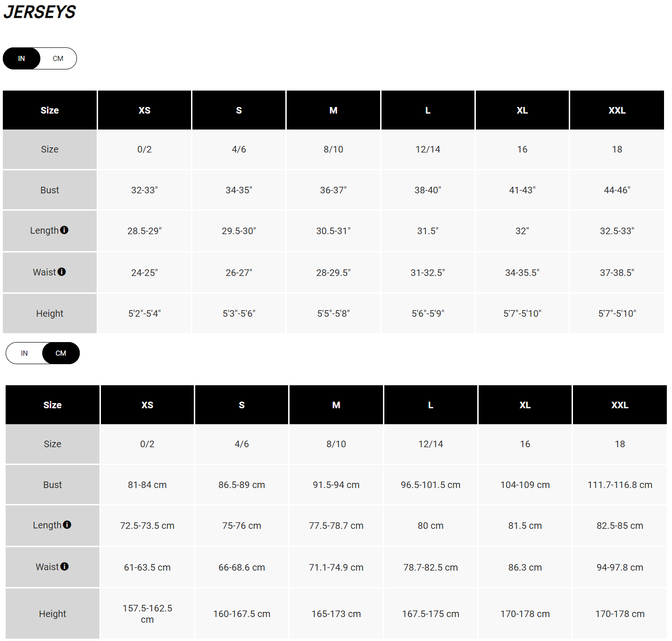Click the 44-46 inch bust measurement cell
Screen dimensions: 672x641
(617, 190)
